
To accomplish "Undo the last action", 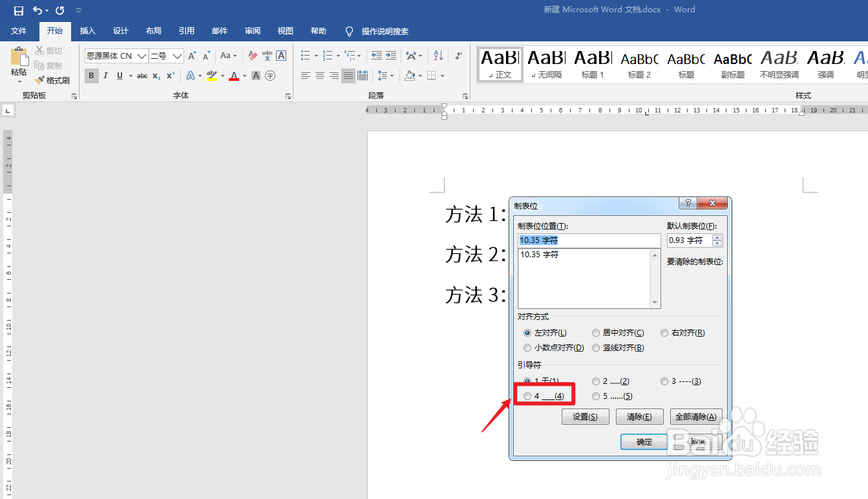I will [37, 10].
